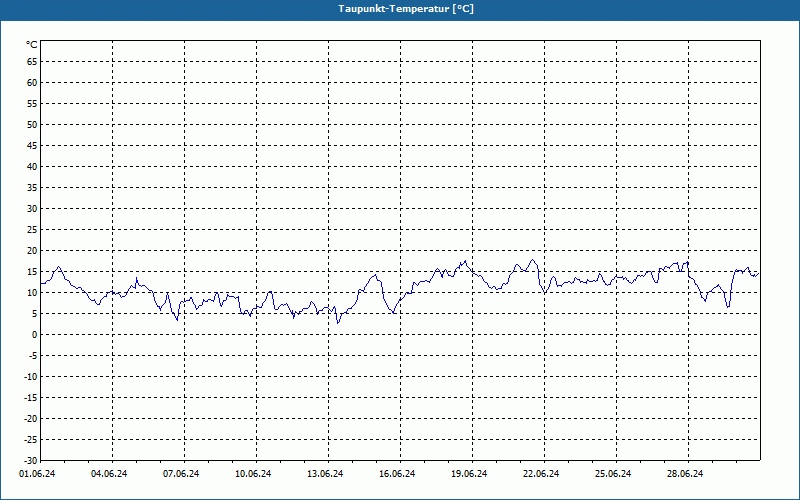Click the y-axis value 0
Image resolution: width=800 pixels, height=500 pixels.
click(35, 335)
